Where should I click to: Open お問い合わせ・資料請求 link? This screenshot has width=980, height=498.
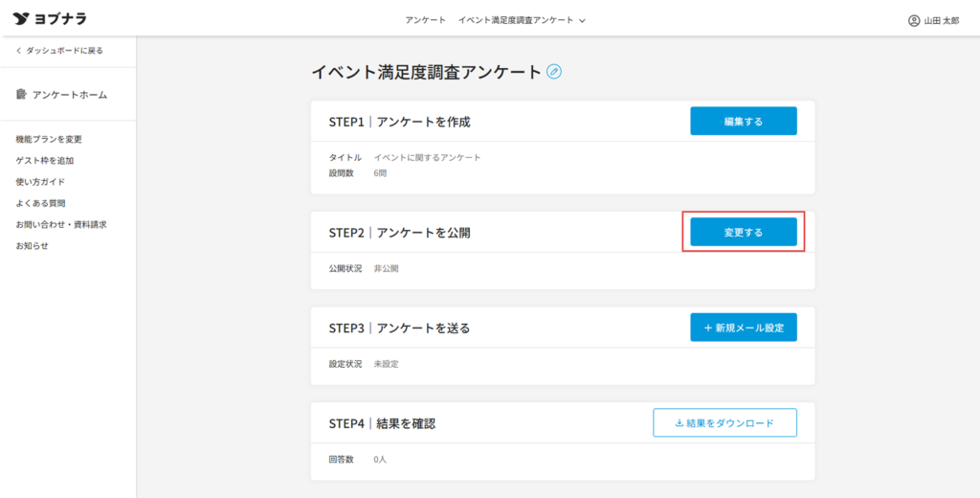coord(60,224)
